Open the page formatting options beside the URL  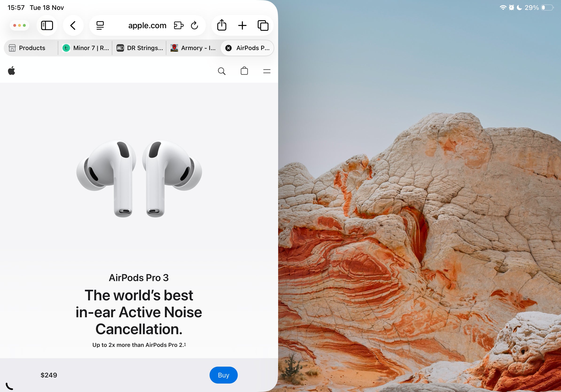pyautogui.click(x=100, y=25)
